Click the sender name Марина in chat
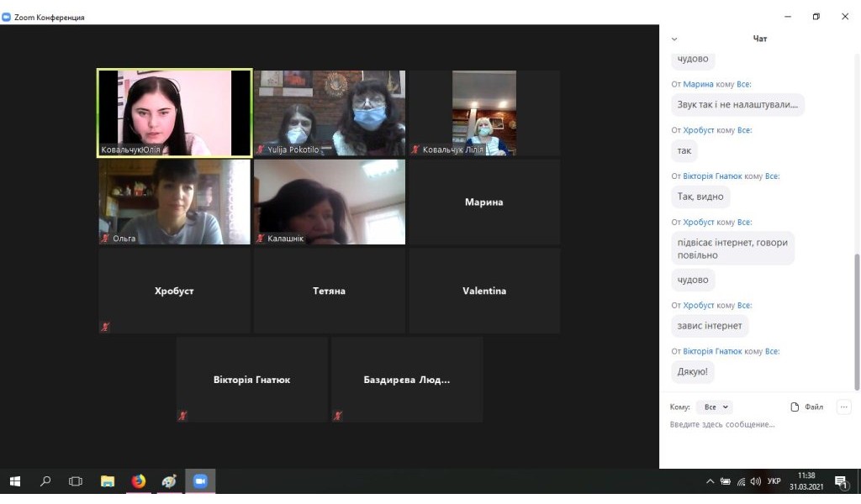 coord(698,84)
